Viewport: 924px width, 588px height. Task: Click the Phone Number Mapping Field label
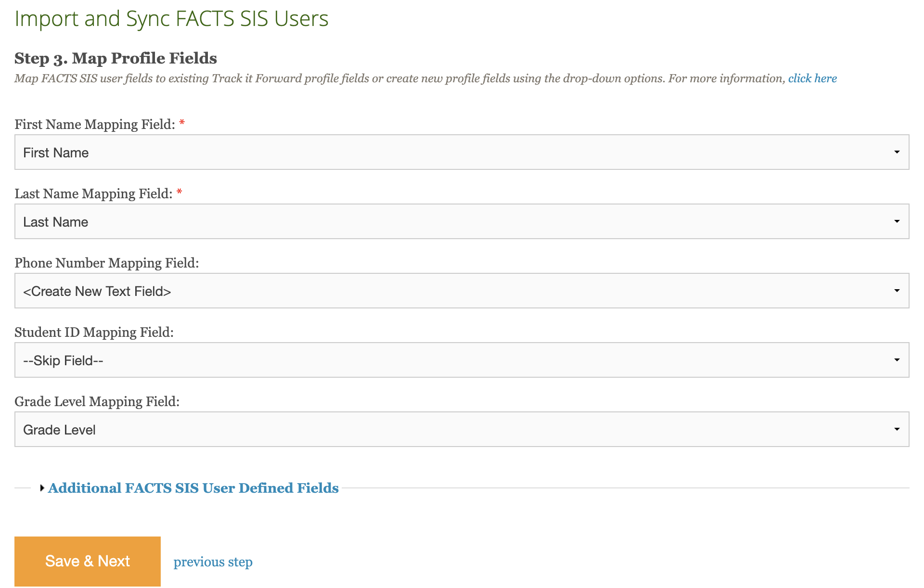point(106,263)
